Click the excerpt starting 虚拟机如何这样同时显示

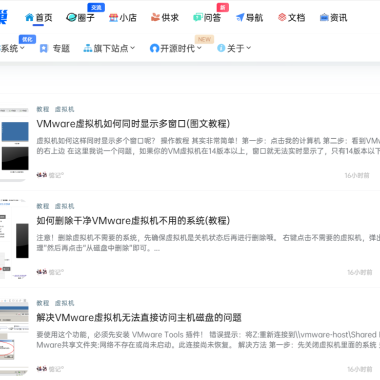point(208,146)
